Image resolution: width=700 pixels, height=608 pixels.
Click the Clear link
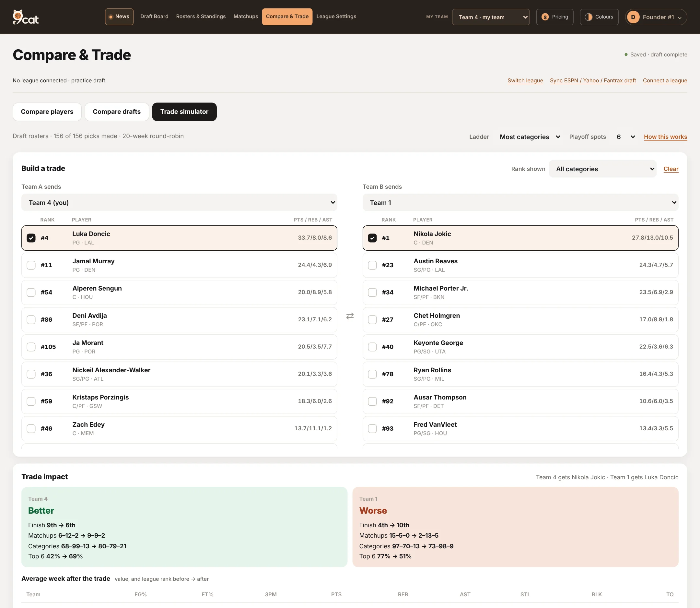tap(671, 169)
